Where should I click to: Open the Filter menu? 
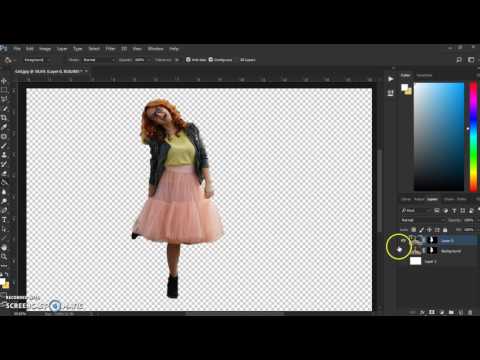pyautogui.click(x=110, y=49)
